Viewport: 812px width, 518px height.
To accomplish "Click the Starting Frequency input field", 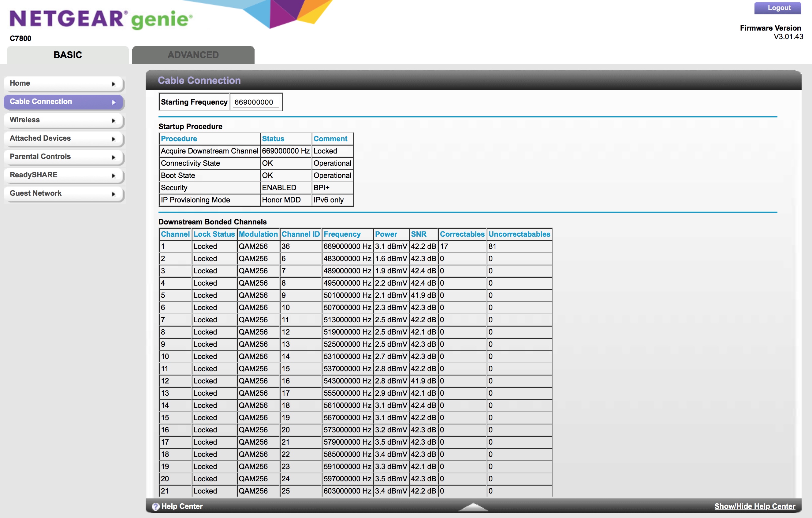I will pos(256,102).
